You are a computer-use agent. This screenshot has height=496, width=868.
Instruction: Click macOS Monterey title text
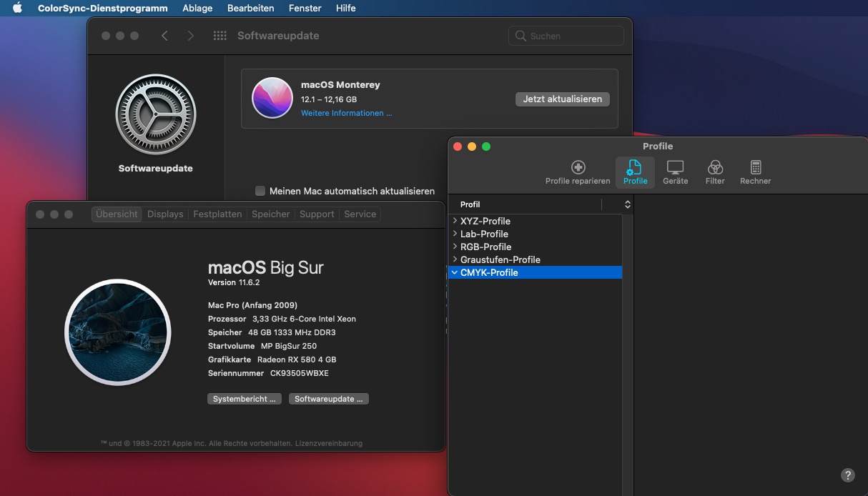click(x=340, y=84)
